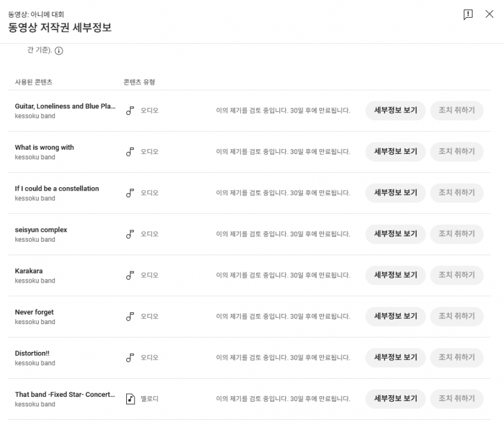Click the info circle icon near 간 기준
This screenshot has height=423, width=504.
(x=59, y=51)
